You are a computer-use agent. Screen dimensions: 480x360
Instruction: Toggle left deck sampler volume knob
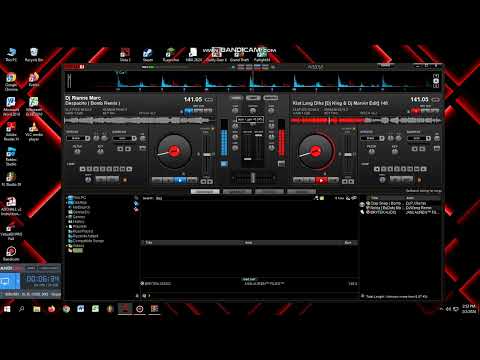[143, 138]
